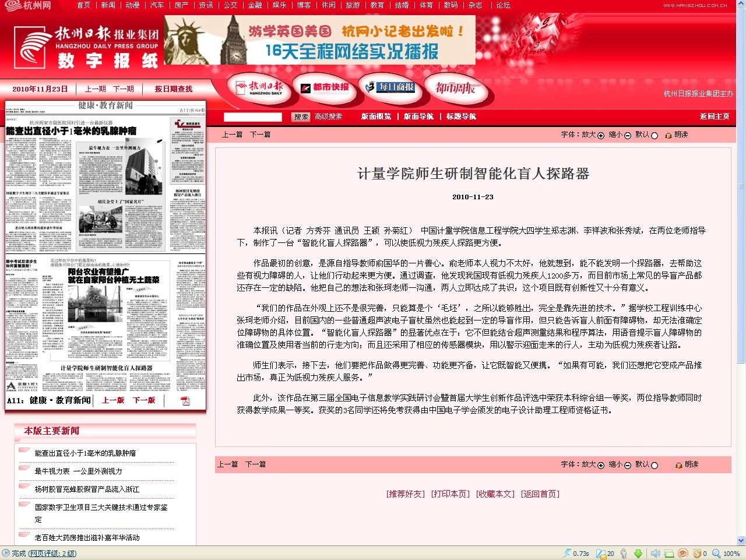Click the speaker sound icon in status bar
This screenshot has height=560, width=746.
pos(655,554)
